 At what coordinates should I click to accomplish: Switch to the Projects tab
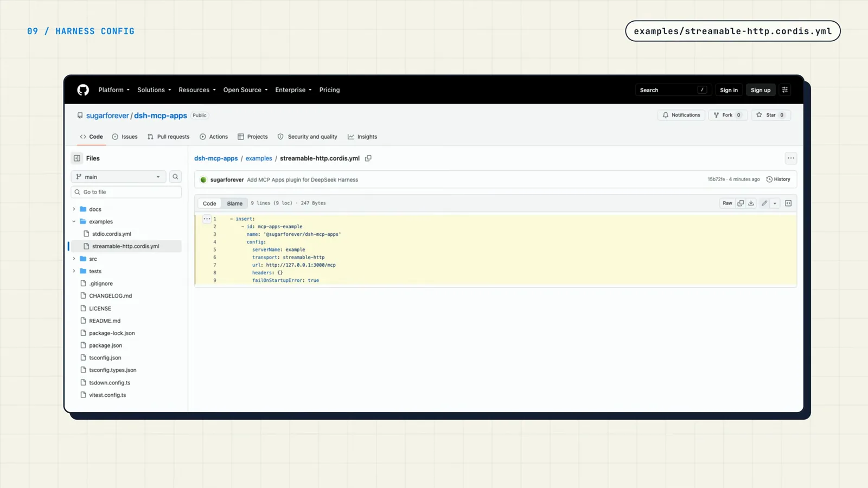[x=253, y=137]
